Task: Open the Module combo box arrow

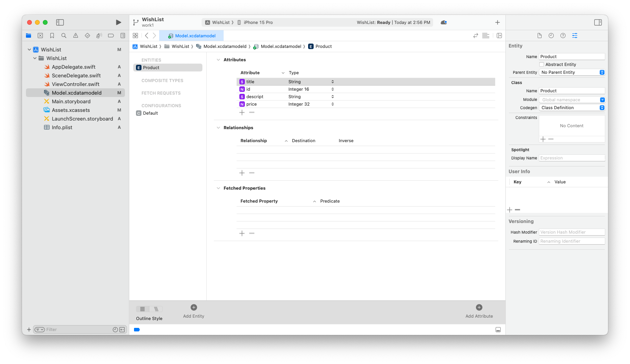Action: tap(602, 100)
